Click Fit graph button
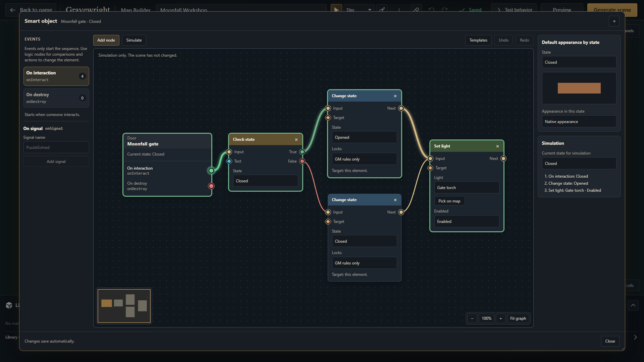Viewport: 644px width, 362px height. [x=518, y=318]
